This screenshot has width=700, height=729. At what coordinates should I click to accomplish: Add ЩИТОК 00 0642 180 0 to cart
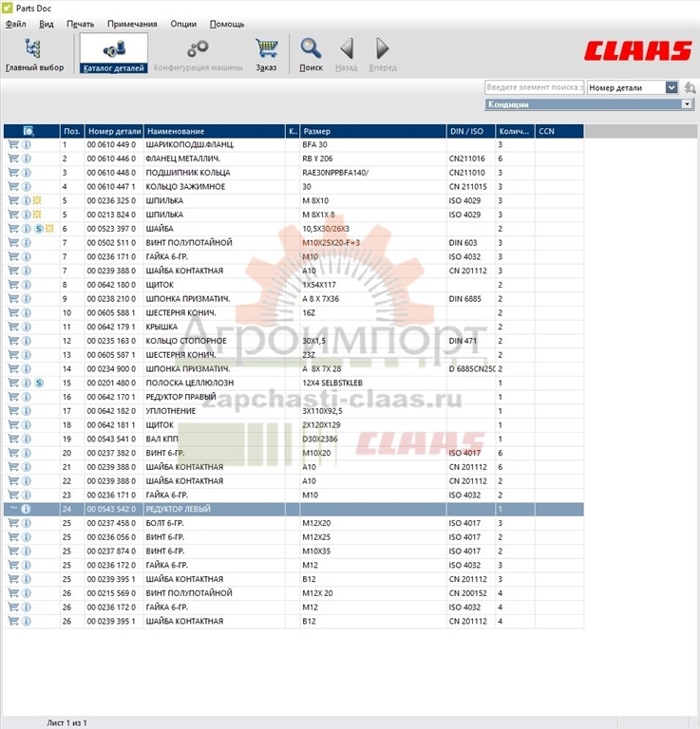point(13,285)
